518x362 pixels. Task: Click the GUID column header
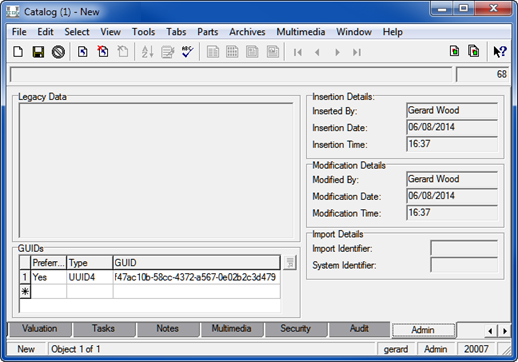coord(196,263)
